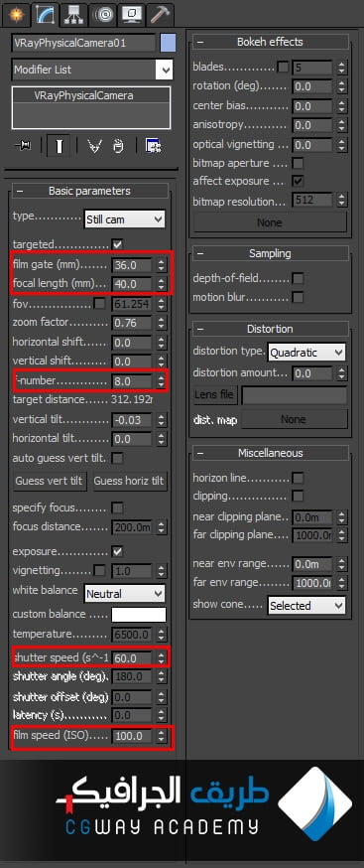This screenshot has height=868, width=364.
Task: Open the white balance Neutral dropdown
Action: tap(124, 594)
